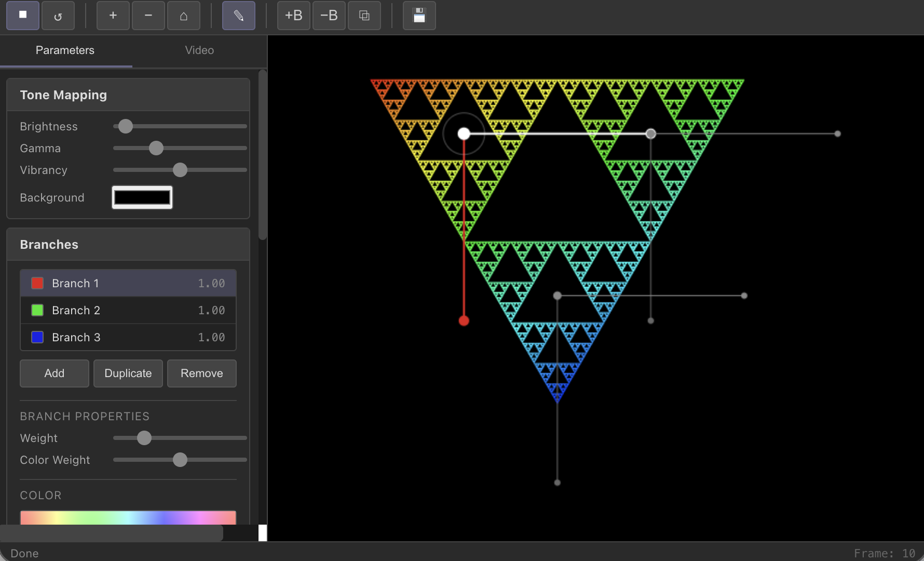Click the Gamma slider handle
Image resolution: width=924 pixels, height=561 pixels.
156,148
